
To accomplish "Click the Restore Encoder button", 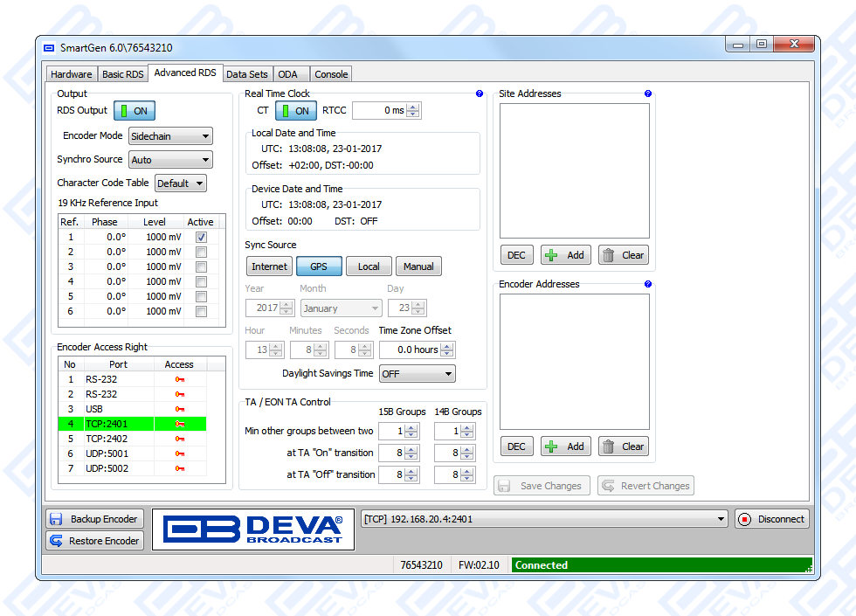I will pos(94,541).
